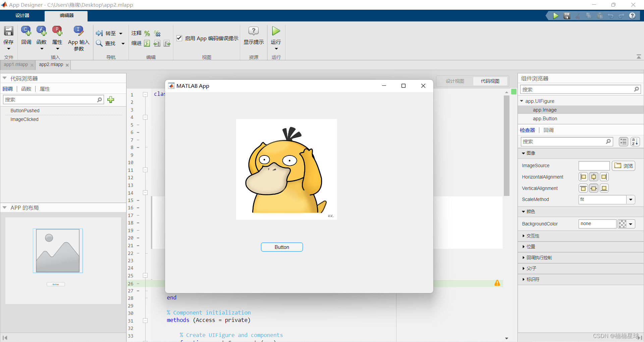644x342 pixels.
Task: Insert a new function (函数)
Action: [42, 31]
